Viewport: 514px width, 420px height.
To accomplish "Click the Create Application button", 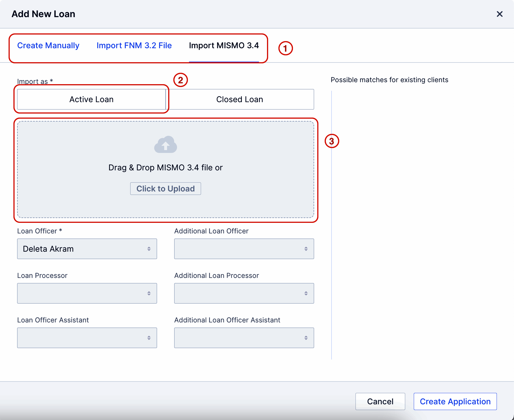I will coord(455,401).
